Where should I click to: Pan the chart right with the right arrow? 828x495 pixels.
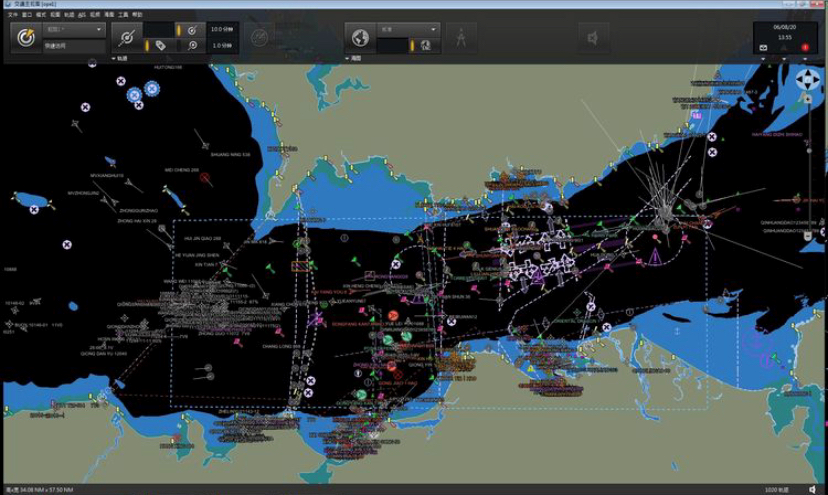(816, 80)
